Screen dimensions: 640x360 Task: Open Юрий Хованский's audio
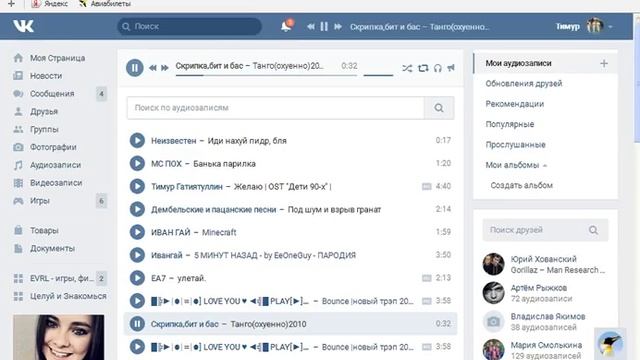544,264
